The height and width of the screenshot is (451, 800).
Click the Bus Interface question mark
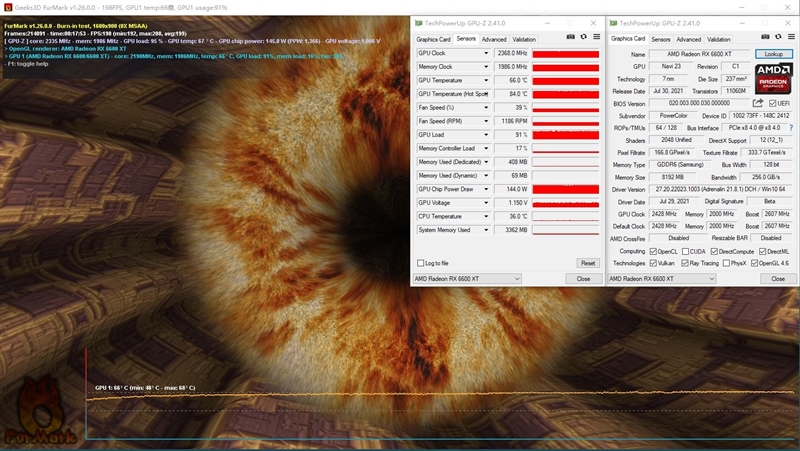point(791,128)
